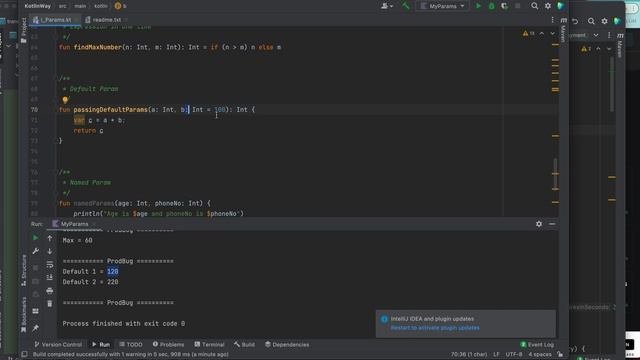Viewport: 640px width, 360px height.
Task: Collapse the Named Param comment block
Action: point(58,172)
